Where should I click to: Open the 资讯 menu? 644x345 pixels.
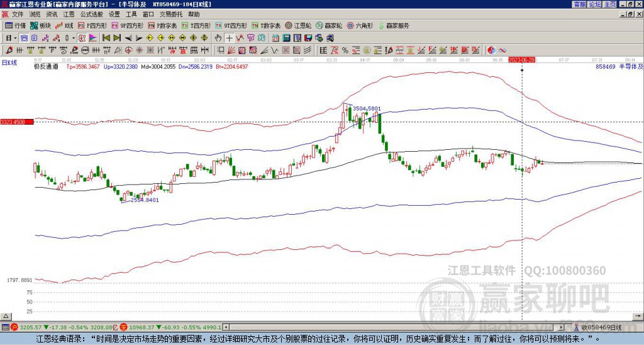click(52, 14)
